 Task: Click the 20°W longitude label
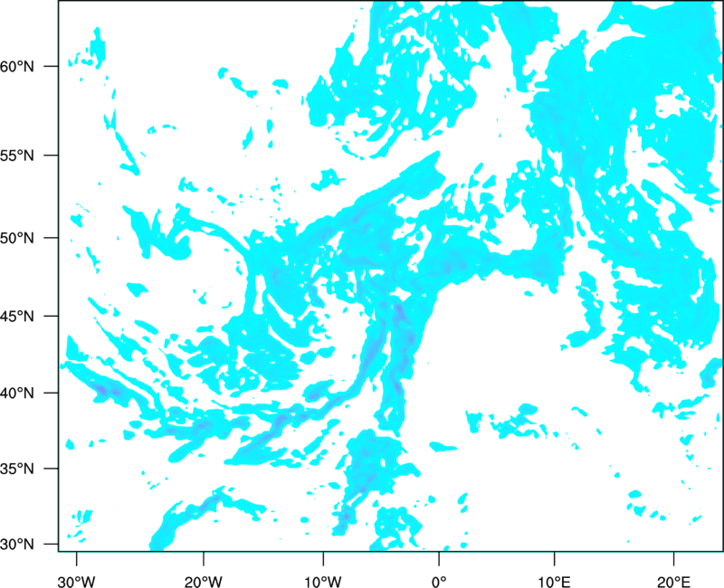203,582
